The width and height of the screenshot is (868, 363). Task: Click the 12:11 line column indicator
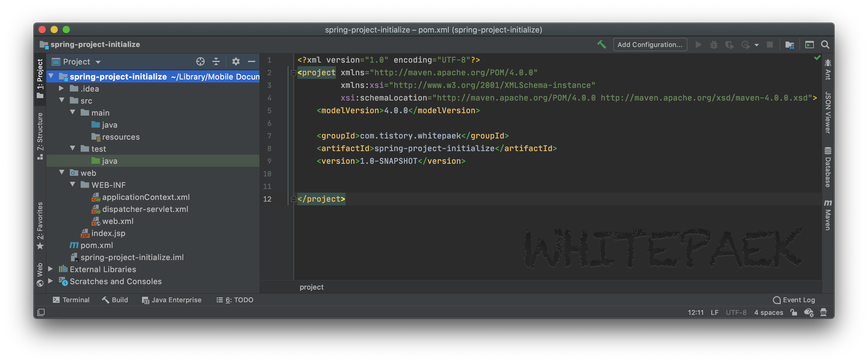[x=696, y=312]
